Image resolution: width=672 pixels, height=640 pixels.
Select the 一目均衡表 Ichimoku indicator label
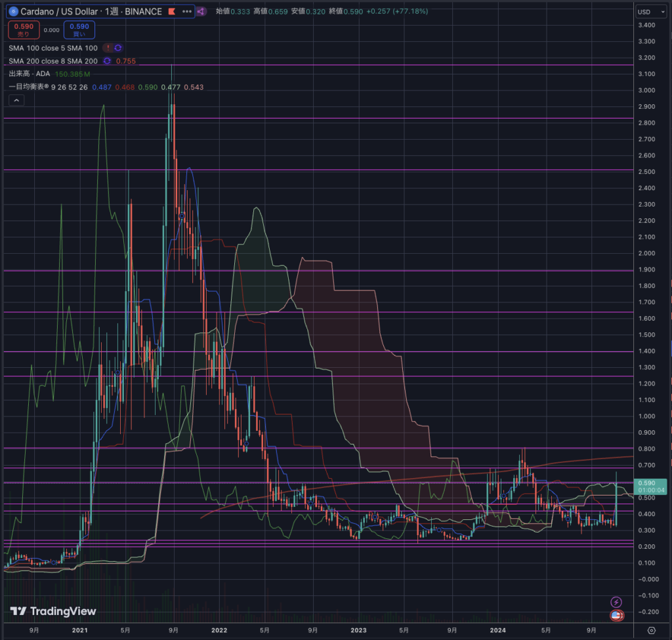pyautogui.click(x=29, y=87)
